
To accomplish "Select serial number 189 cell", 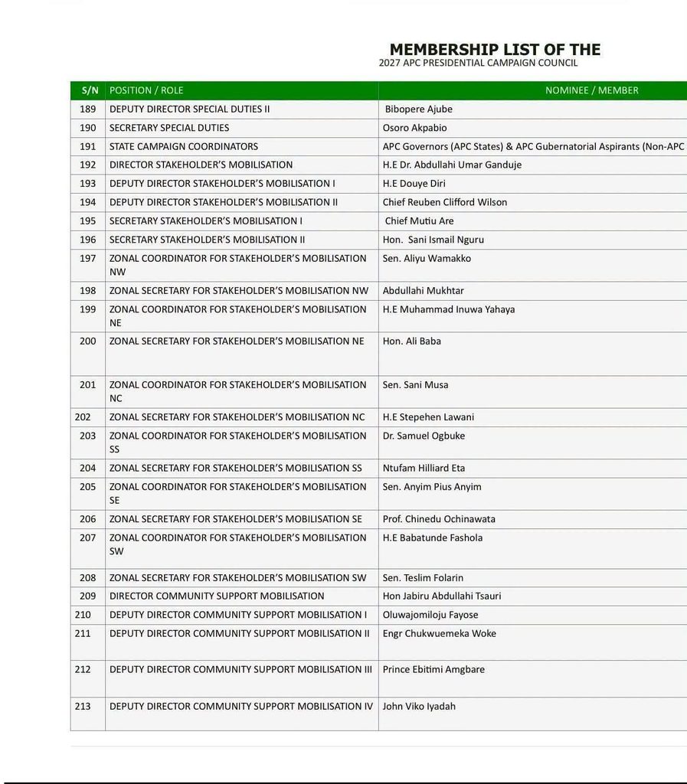I will click(87, 109).
